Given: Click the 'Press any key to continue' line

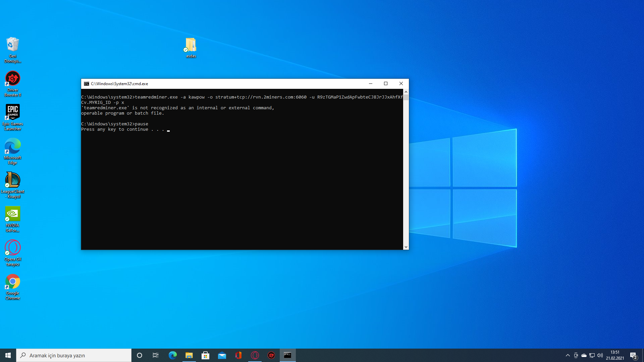Looking at the screenshot, I should coord(123,129).
